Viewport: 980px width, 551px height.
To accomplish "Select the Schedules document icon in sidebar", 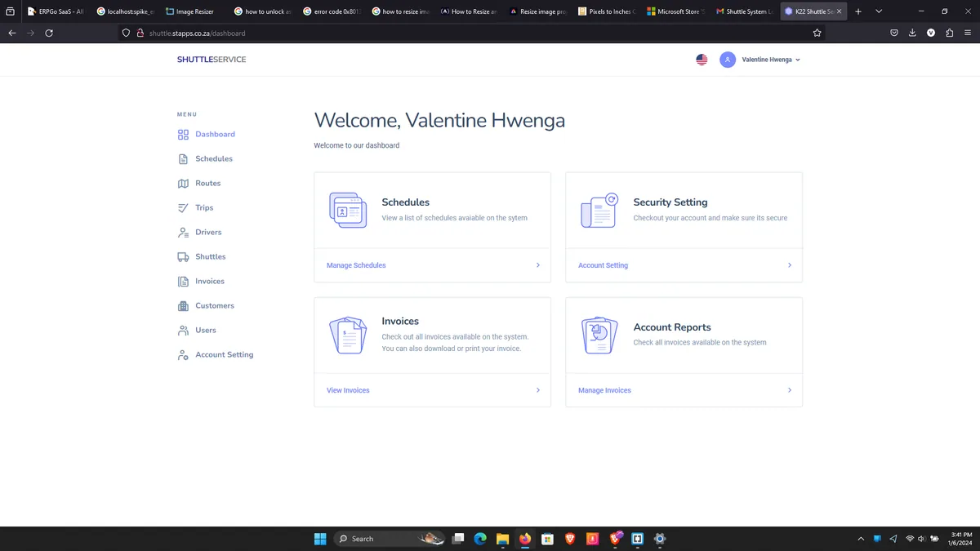I will tap(183, 159).
